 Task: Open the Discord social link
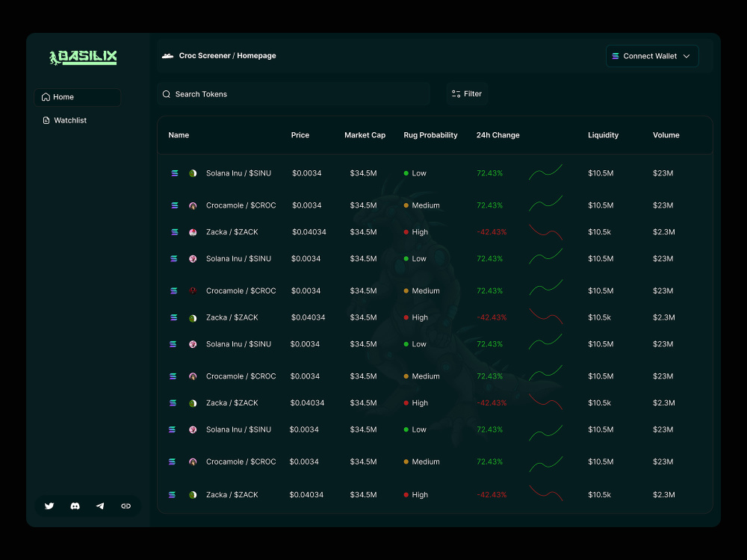click(75, 505)
